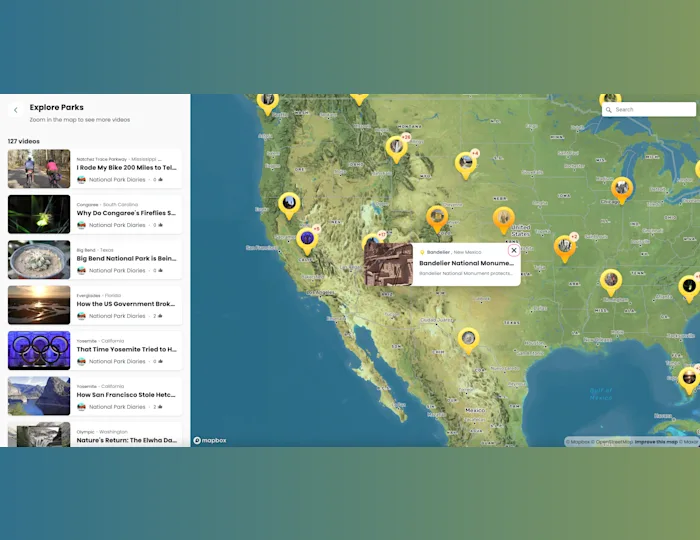The width and height of the screenshot is (700, 540).
Task: Select the orange pin above United States label
Action: [x=504, y=220]
